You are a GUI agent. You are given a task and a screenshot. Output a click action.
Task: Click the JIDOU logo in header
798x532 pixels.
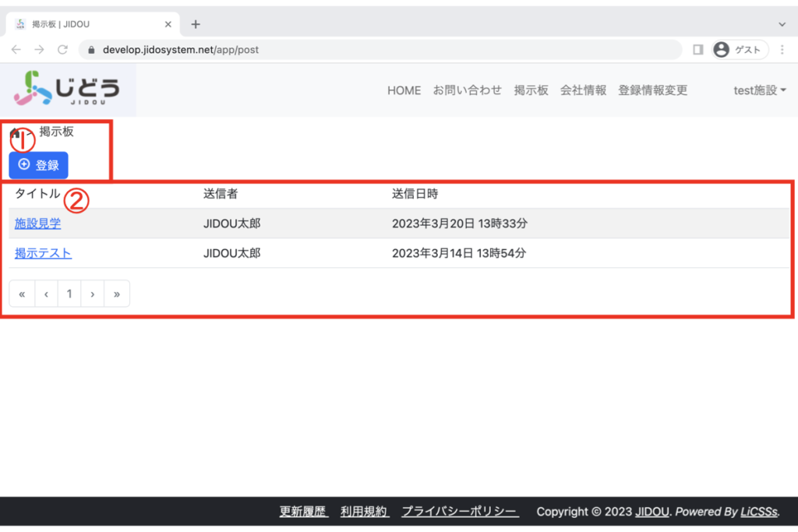coord(68,89)
